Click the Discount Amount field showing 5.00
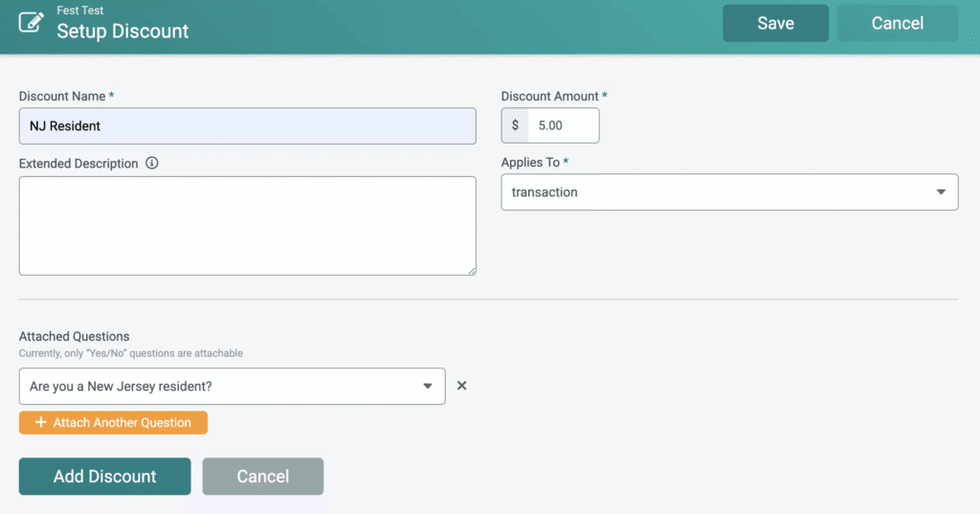 (x=563, y=125)
